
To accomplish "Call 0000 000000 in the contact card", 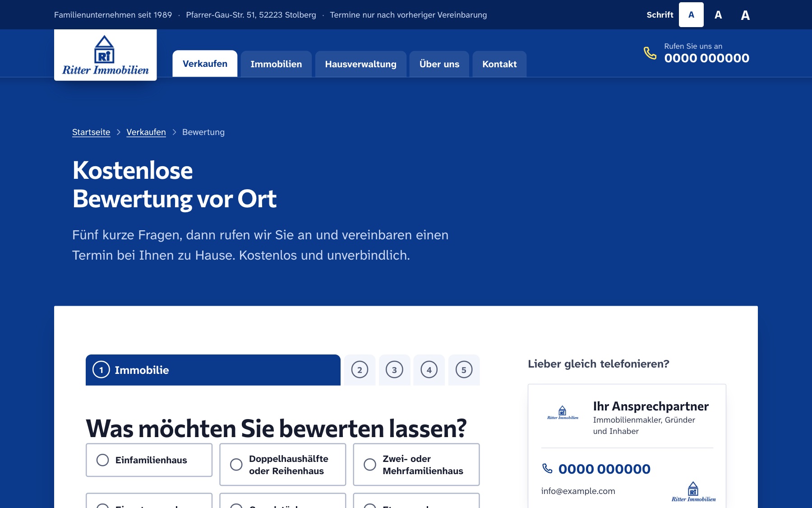I will pos(604,469).
